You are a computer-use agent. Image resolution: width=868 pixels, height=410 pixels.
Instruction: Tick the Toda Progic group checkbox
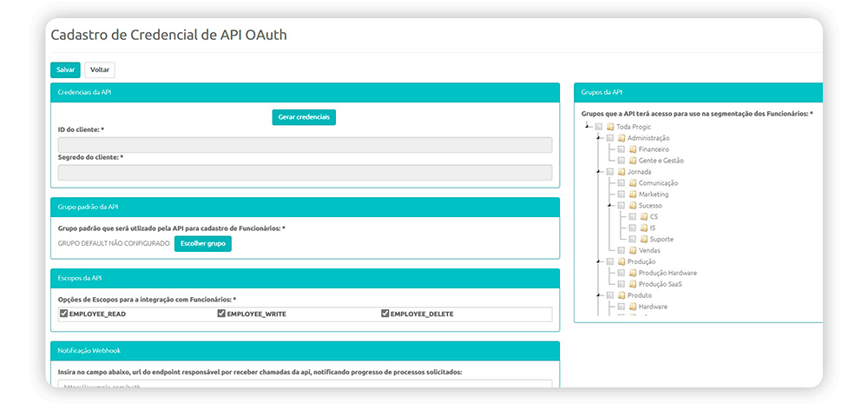(x=598, y=127)
